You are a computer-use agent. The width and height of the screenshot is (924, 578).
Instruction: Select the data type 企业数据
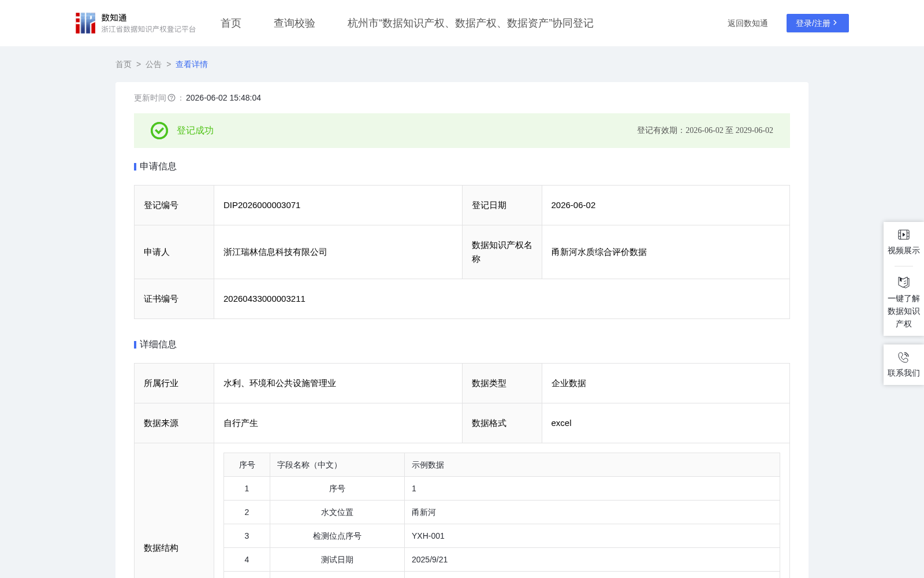569,383
